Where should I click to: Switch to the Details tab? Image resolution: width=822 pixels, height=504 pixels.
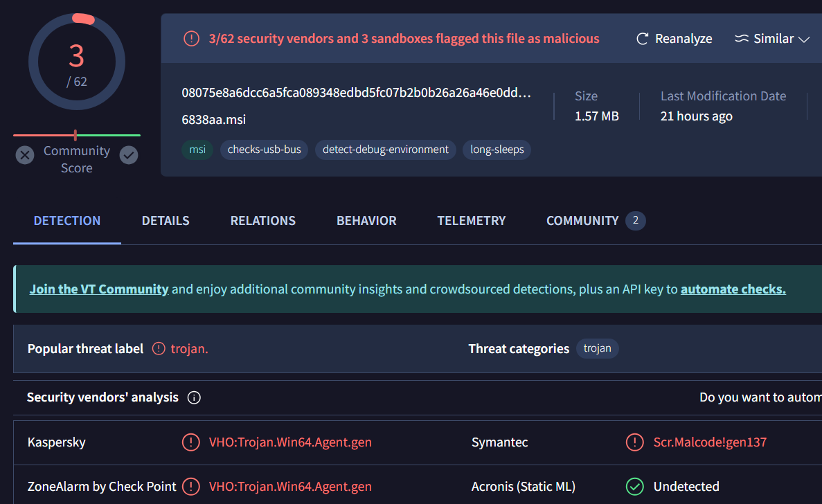coord(166,221)
